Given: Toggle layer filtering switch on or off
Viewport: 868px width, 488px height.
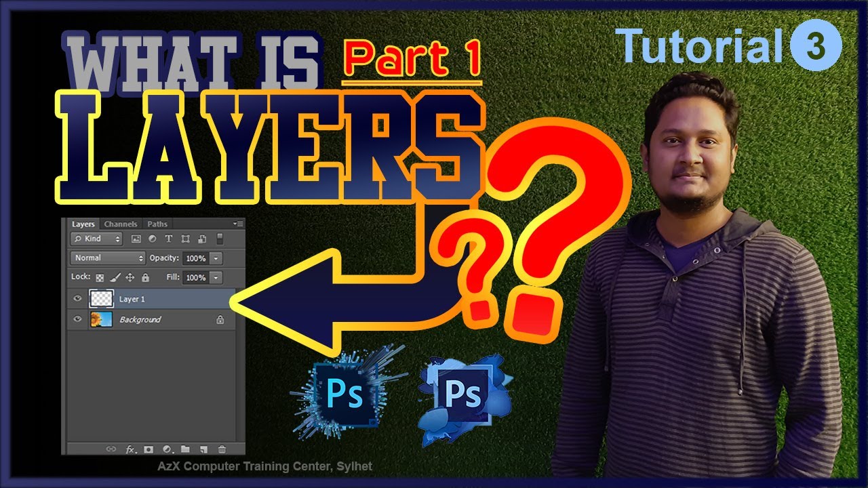Looking at the screenshot, I should (219, 239).
